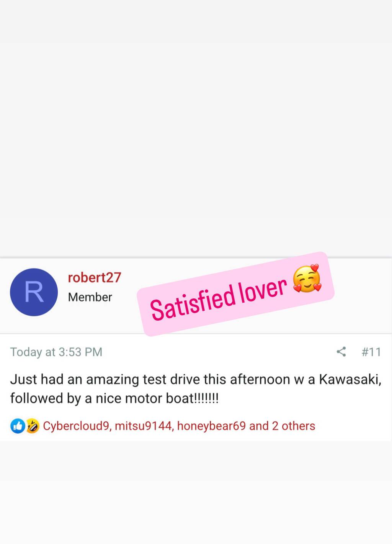This screenshot has height=544, width=392.
Task: Click the 'motor boat!!!!!!!' text line
Action: coord(172,398)
